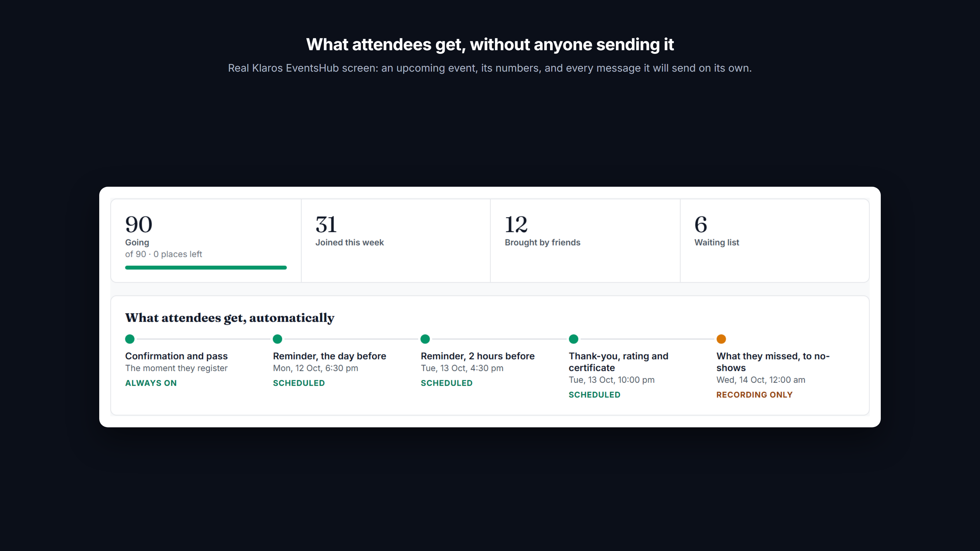Image resolution: width=980 pixels, height=551 pixels.
Task: Click the 'Mon, 12 Oct, 6:30 pm' time
Action: click(x=315, y=368)
